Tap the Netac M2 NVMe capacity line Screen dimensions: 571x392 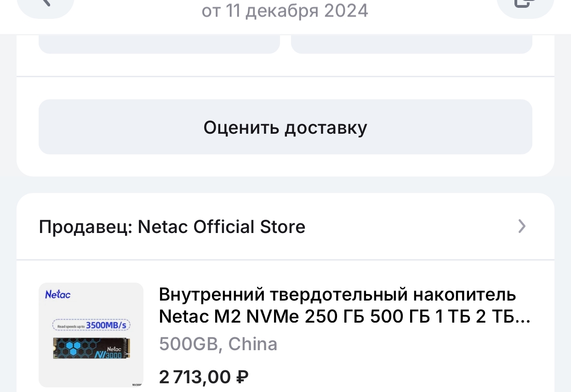pos(344,316)
